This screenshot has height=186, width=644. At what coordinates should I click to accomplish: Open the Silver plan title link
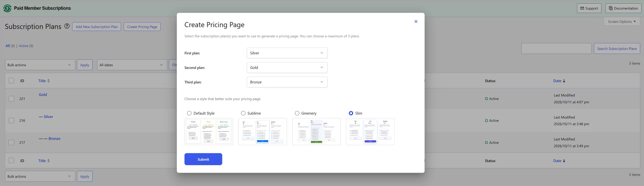[x=48, y=117]
